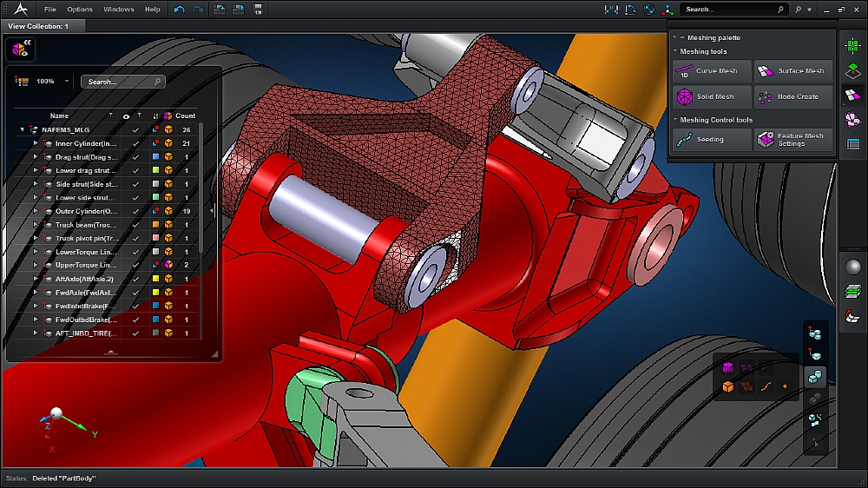Expand the Inner Cylinder tree node
Screen dimensions: 868x488
coord(36,143)
